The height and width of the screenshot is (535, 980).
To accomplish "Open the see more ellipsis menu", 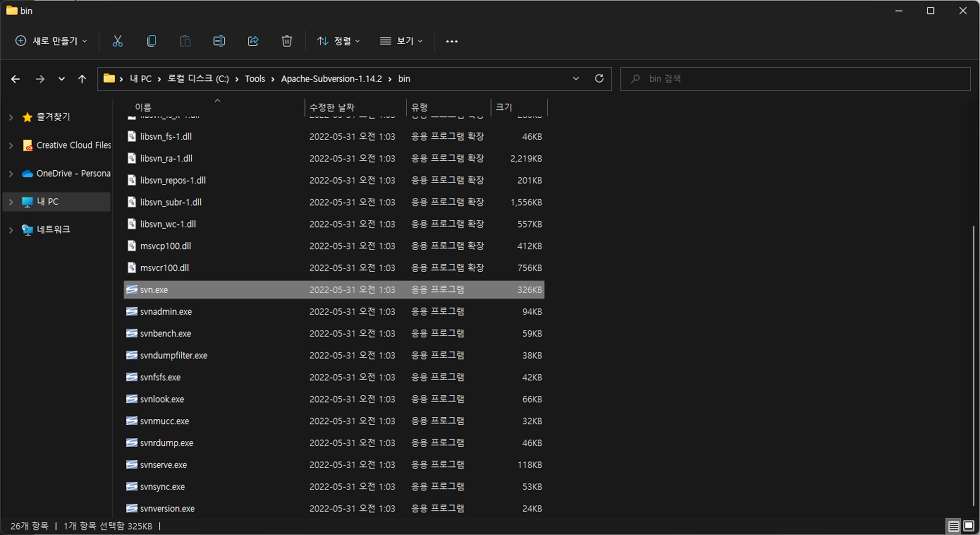I will [452, 41].
